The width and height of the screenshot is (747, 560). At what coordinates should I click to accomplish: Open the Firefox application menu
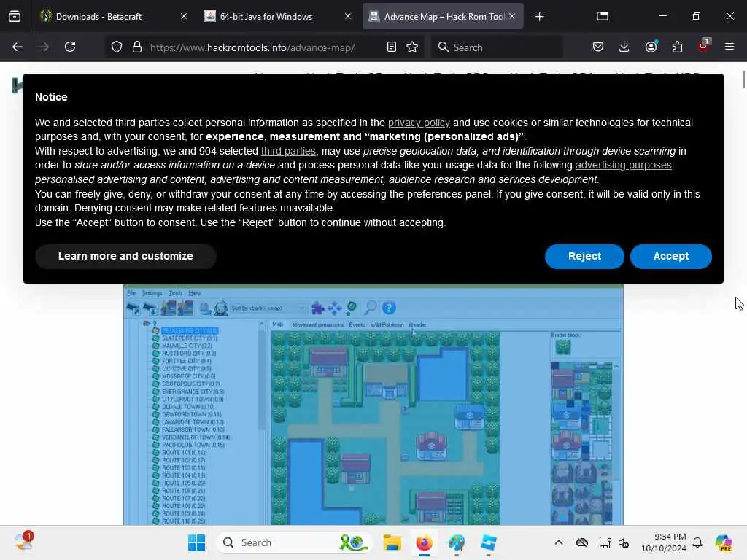pos(729,47)
